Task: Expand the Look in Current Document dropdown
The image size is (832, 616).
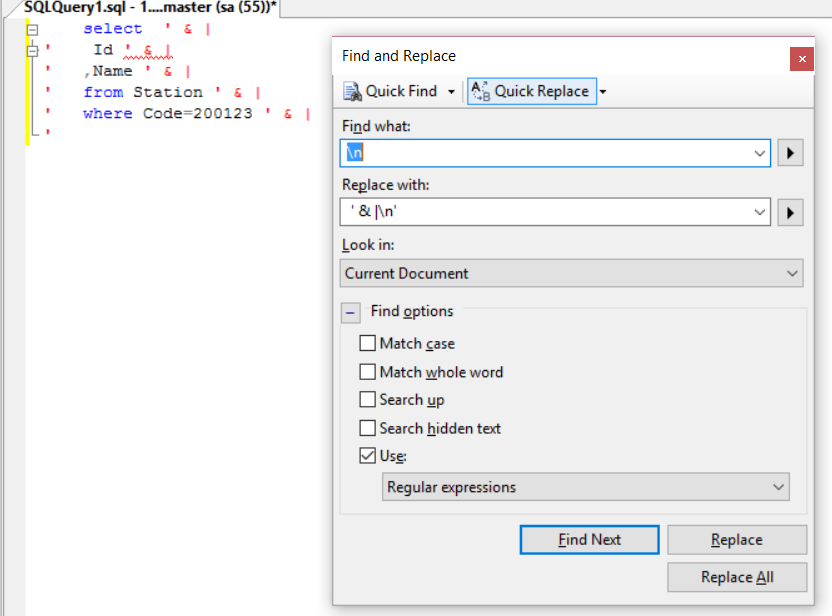Action: pyautogui.click(x=571, y=273)
